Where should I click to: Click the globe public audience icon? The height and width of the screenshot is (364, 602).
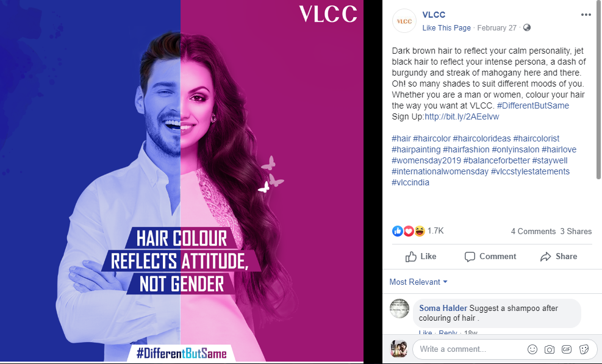tap(527, 27)
